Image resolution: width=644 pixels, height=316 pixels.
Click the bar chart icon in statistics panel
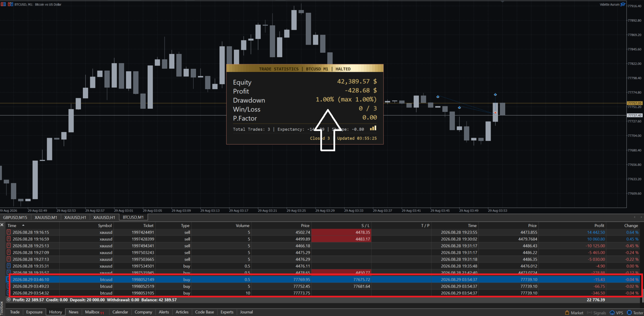click(x=373, y=128)
